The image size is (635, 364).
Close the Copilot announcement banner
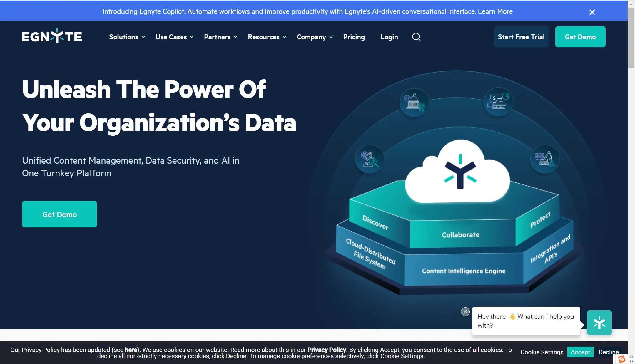[592, 12]
